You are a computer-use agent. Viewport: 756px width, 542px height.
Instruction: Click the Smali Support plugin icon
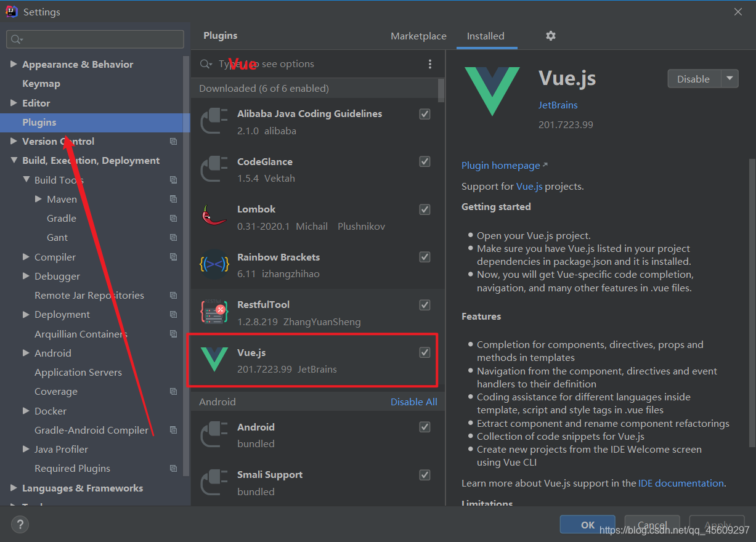[214, 482]
